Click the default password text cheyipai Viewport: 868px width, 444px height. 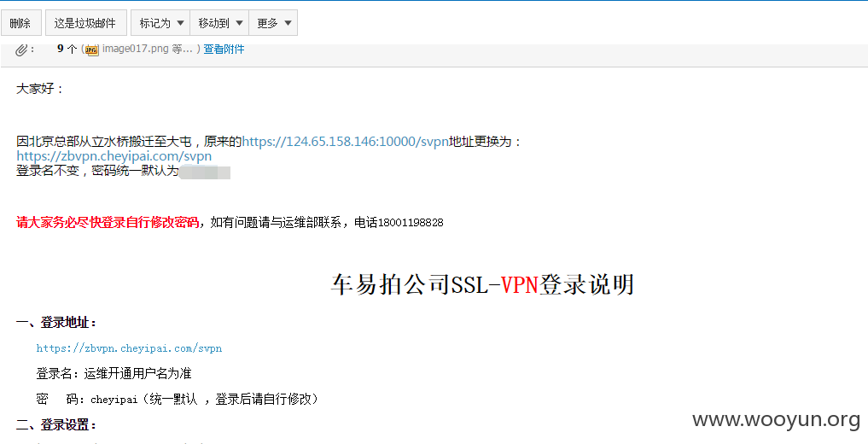click(114, 399)
